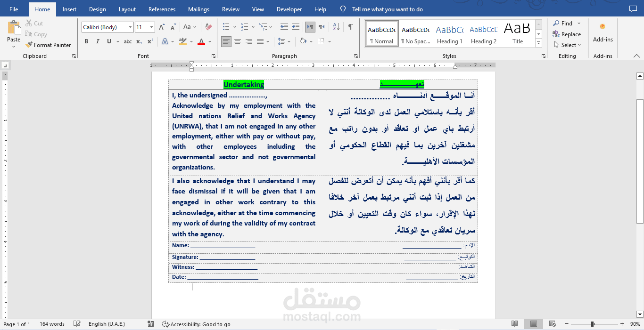This screenshot has height=330, width=644.
Task: Open the Replace tool
Action: pyautogui.click(x=567, y=34)
